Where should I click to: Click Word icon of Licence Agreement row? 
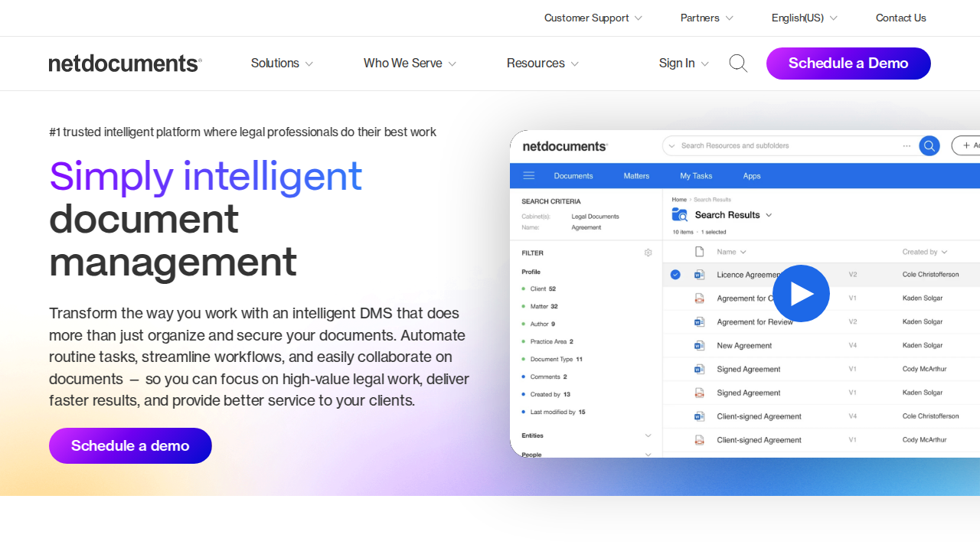(699, 275)
